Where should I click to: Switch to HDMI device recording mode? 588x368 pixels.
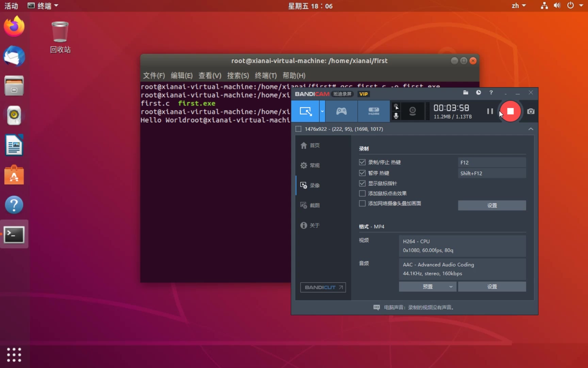[x=374, y=111]
